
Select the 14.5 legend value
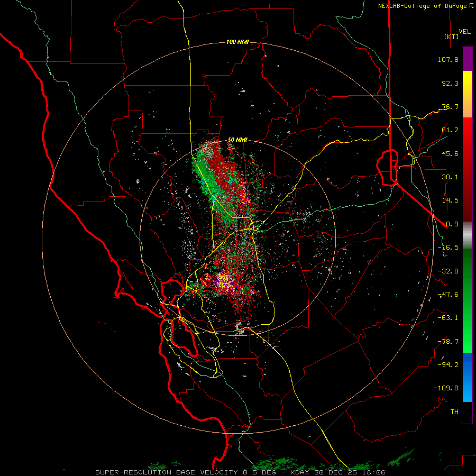450,200
